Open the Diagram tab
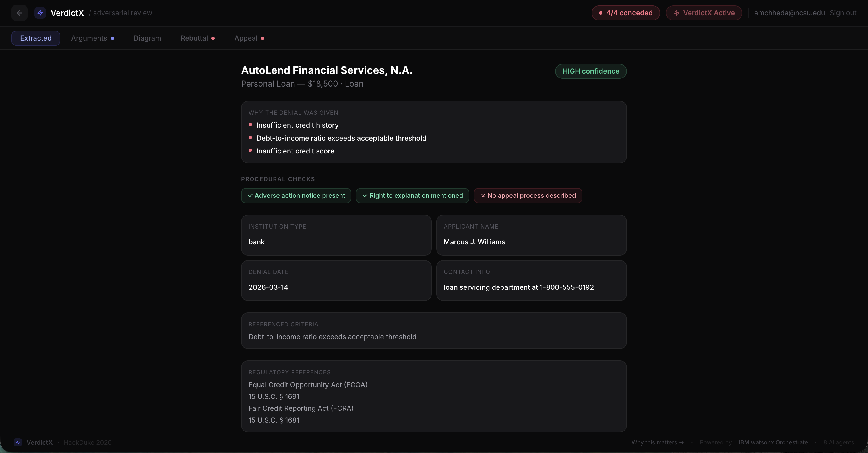868x453 pixels. coord(147,38)
